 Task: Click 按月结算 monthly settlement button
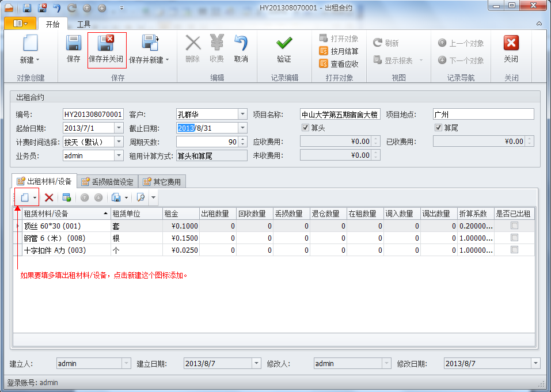[x=339, y=51]
